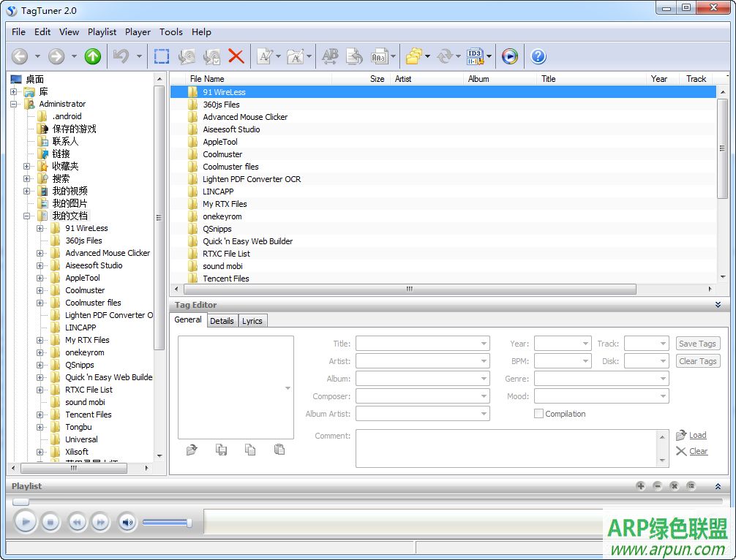Switch to the Lyrics tab
This screenshot has width=736, height=560.
click(x=252, y=320)
